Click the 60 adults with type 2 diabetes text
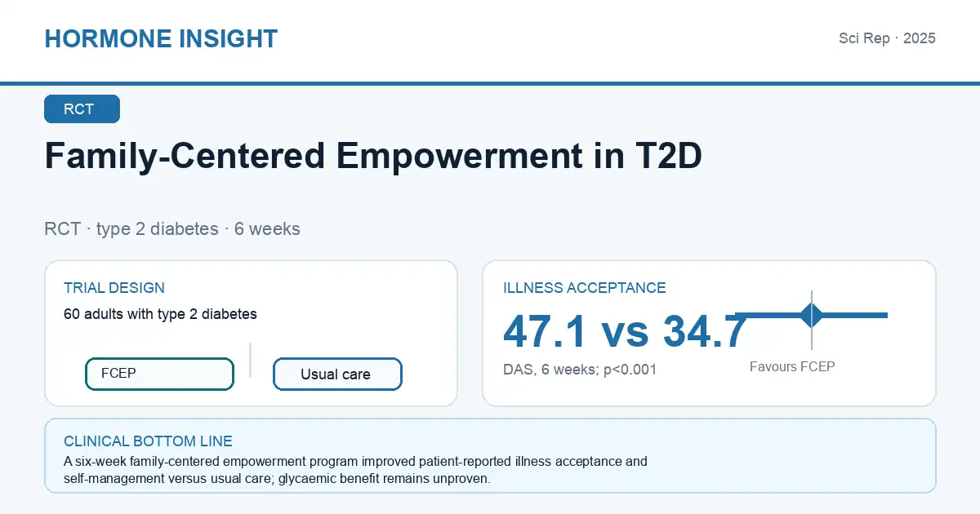 pyautogui.click(x=160, y=314)
